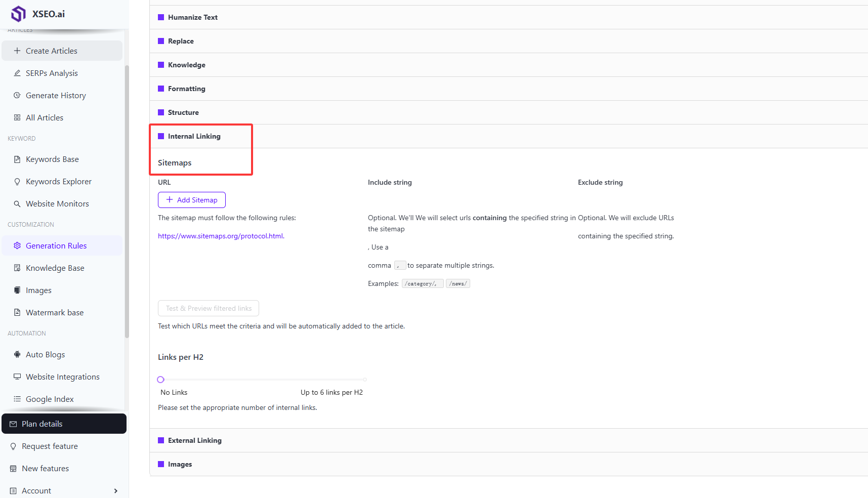868x498 pixels.
Task: Click the Auto Blogs robot icon
Action: 17,354
